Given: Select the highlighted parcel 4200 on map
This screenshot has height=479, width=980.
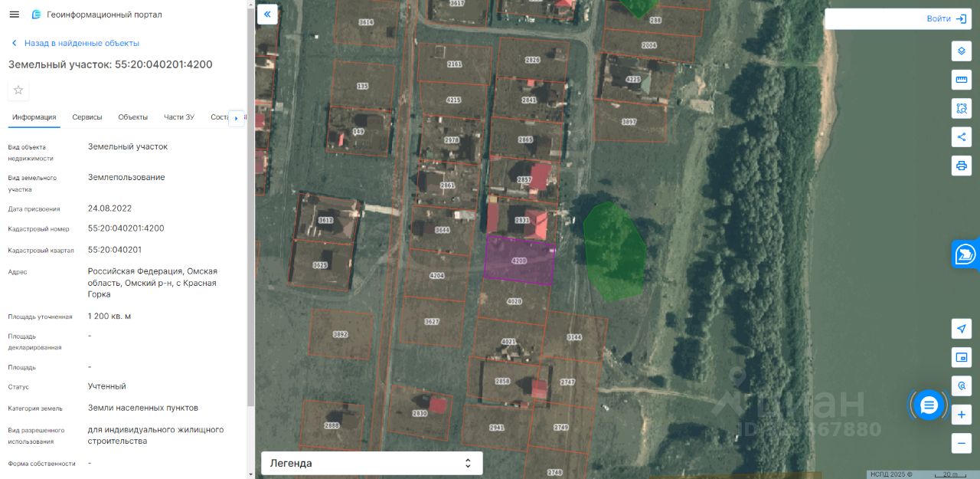Looking at the screenshot, I should [519, 261].
